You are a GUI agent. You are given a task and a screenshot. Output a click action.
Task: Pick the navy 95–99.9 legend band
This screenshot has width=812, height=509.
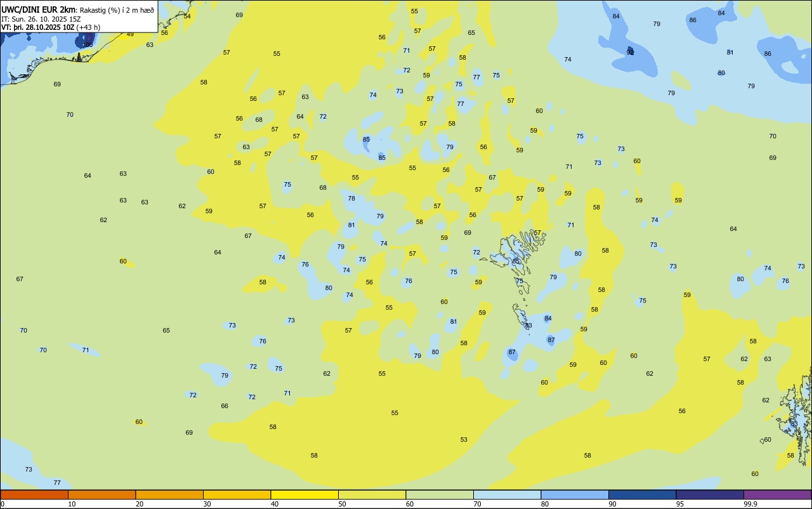click(x=710, y=494)
